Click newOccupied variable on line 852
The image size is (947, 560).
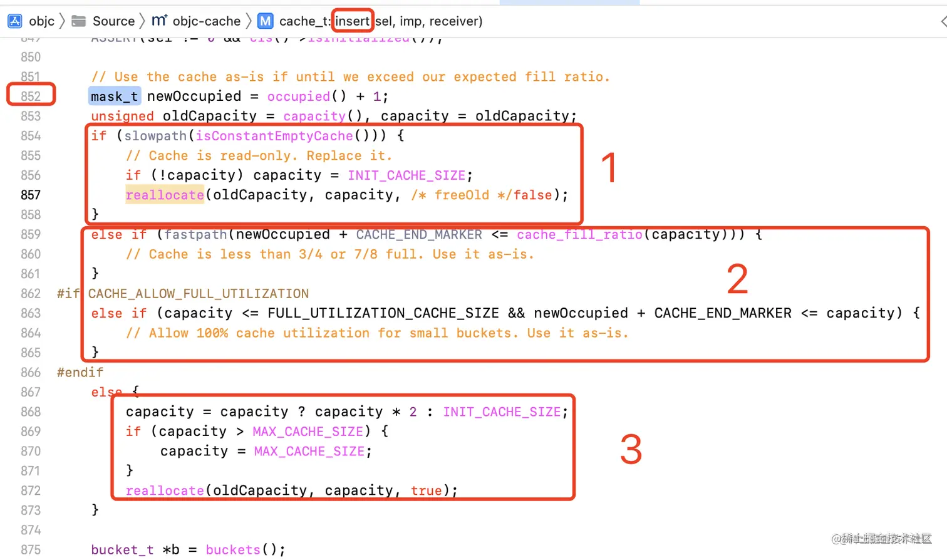(194, 96)
